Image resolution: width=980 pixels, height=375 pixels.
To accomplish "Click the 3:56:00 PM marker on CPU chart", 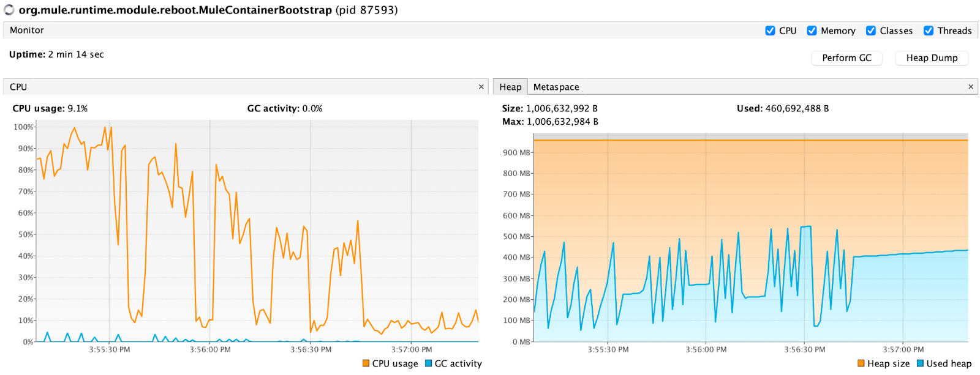I will click(210, 350).
